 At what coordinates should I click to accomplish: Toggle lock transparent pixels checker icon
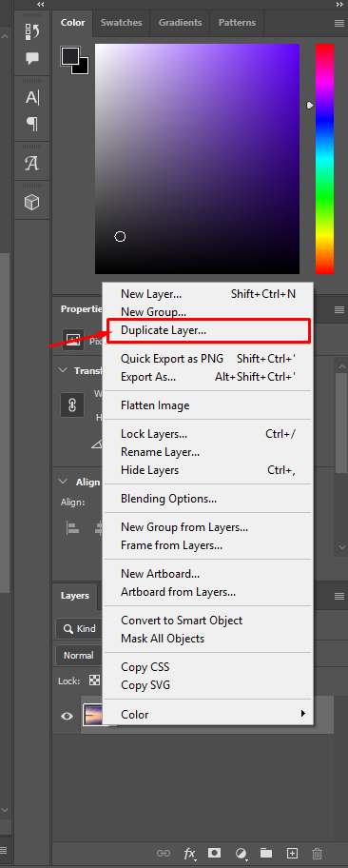[95, 681]
